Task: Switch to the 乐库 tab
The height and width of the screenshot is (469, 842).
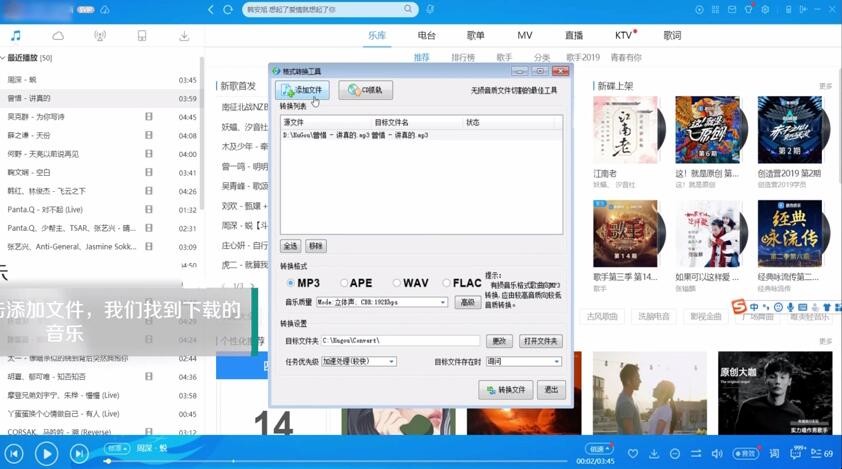Action: (x=377, y=35)
